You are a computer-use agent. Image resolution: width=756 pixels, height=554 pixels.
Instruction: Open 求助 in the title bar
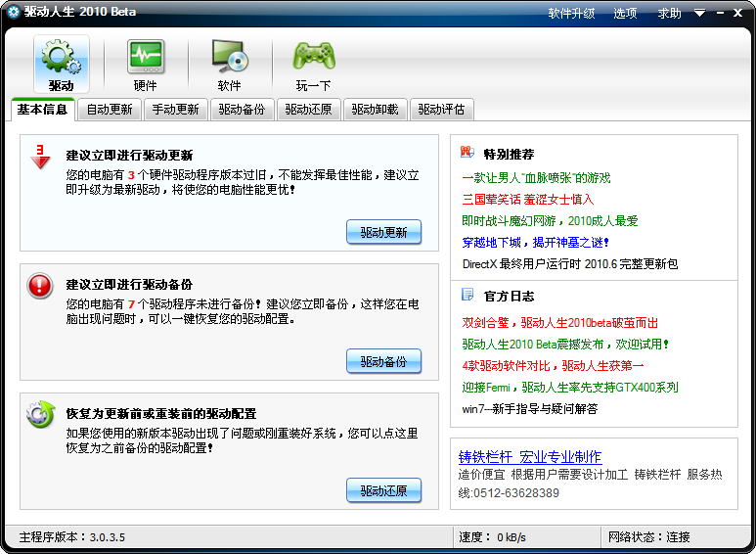tap(670, 13)
